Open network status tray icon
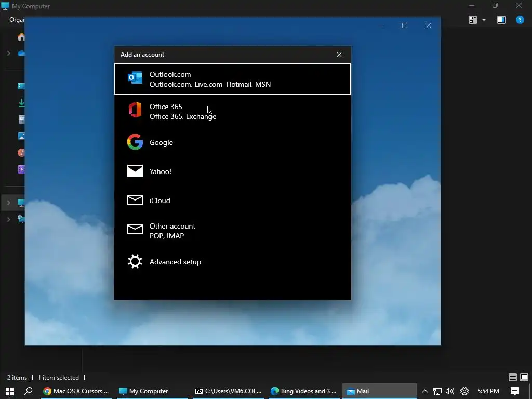Image resolution: width=532 pixels, height=399 pixels. 437,391
